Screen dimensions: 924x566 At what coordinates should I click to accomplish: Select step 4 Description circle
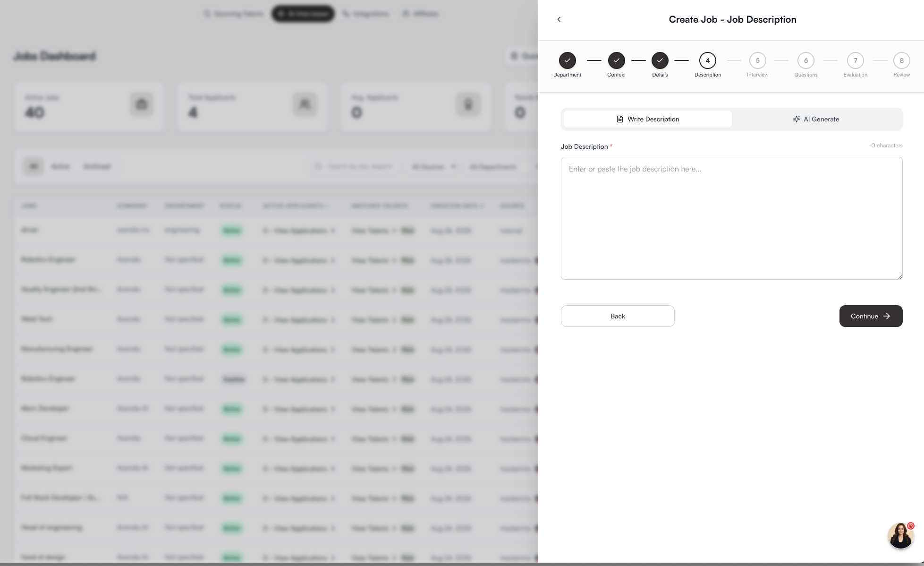click(707, 60)
